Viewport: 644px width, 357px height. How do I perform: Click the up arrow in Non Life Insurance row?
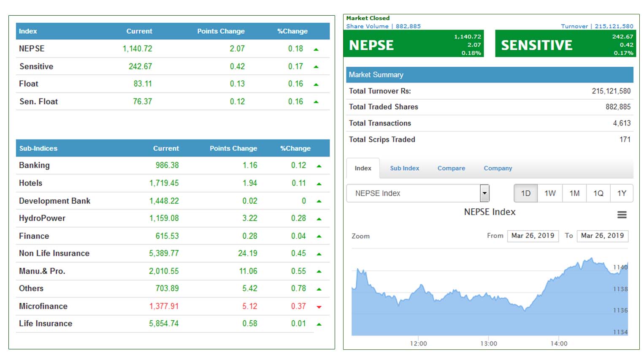[319, 254]
